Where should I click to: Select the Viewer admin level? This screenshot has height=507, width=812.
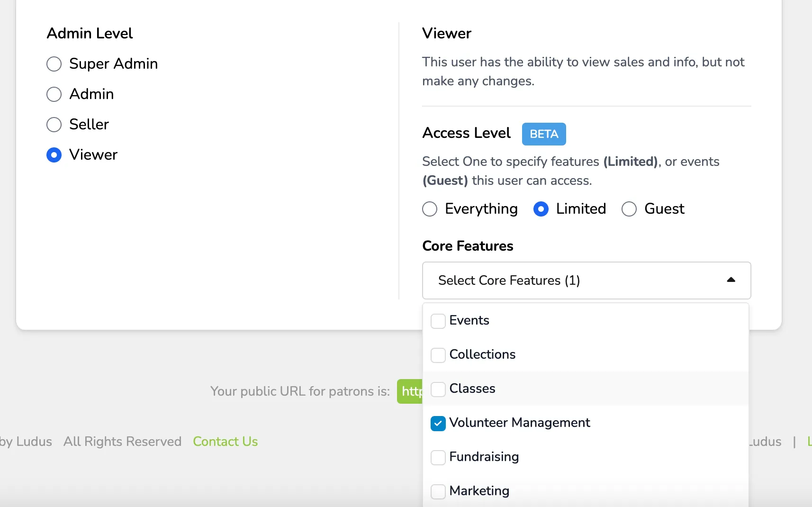[54, 155]
